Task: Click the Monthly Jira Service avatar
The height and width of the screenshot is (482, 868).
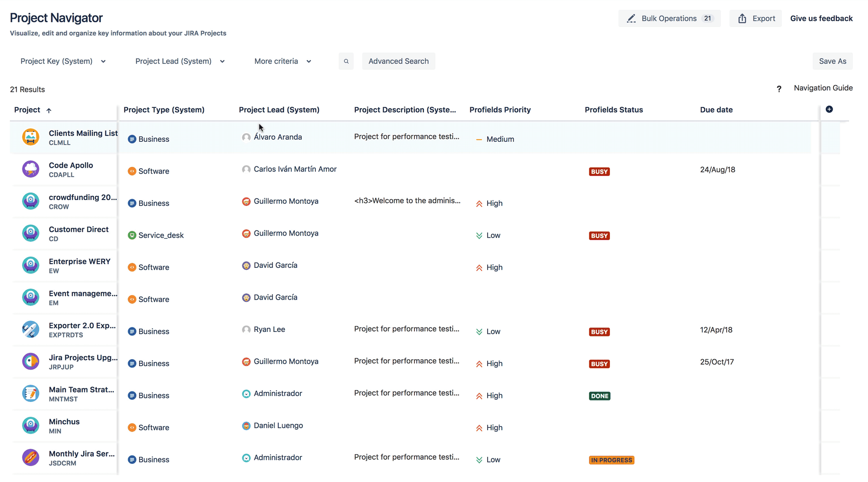Action: pos(30,457)
